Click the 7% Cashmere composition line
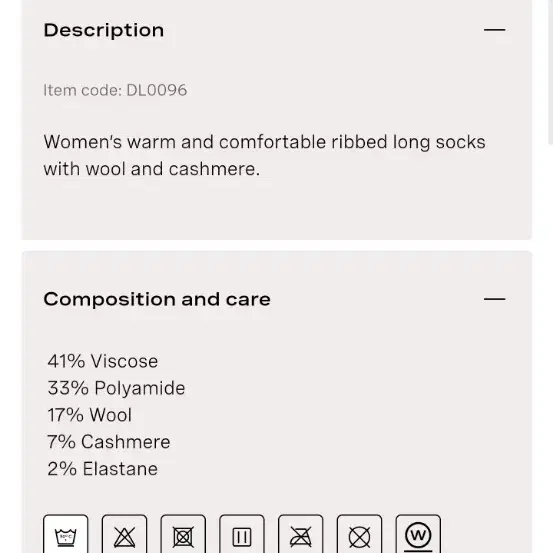Viewport: 553px width, 553px height. point(109,442)
